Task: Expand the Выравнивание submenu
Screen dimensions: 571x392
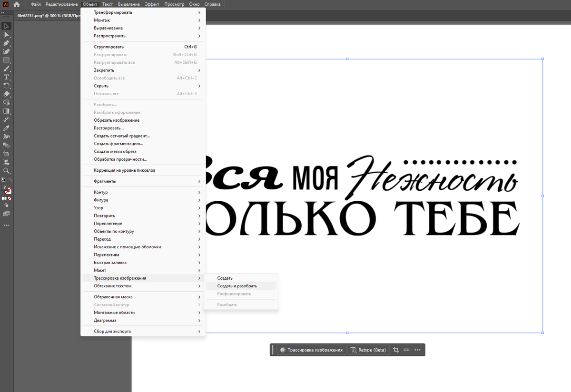Action: coord(143,28)
